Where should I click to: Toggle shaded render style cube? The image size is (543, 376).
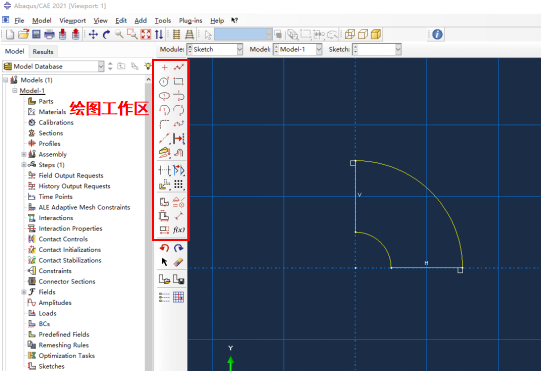(x=376, y=34)
